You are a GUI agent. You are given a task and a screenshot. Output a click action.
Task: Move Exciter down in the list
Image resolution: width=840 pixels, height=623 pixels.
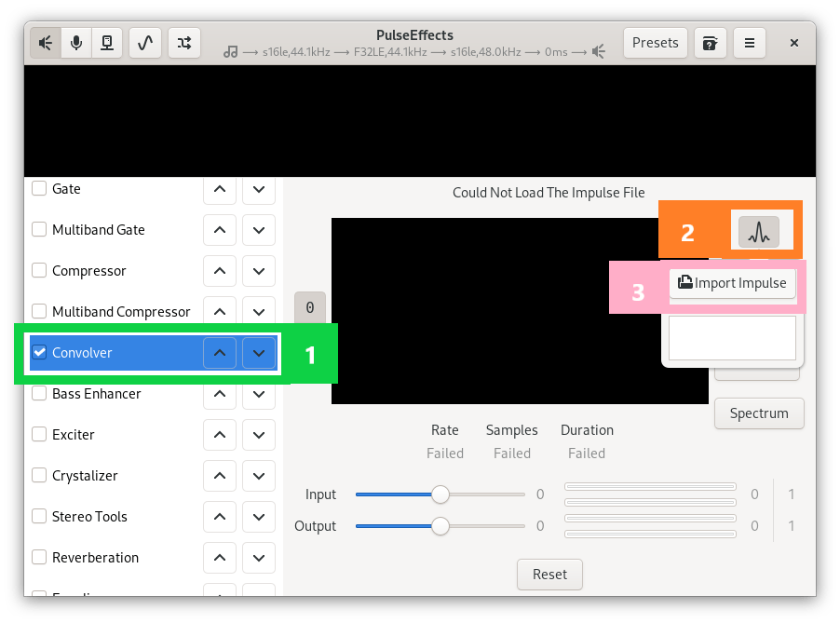tap(259, 435)
